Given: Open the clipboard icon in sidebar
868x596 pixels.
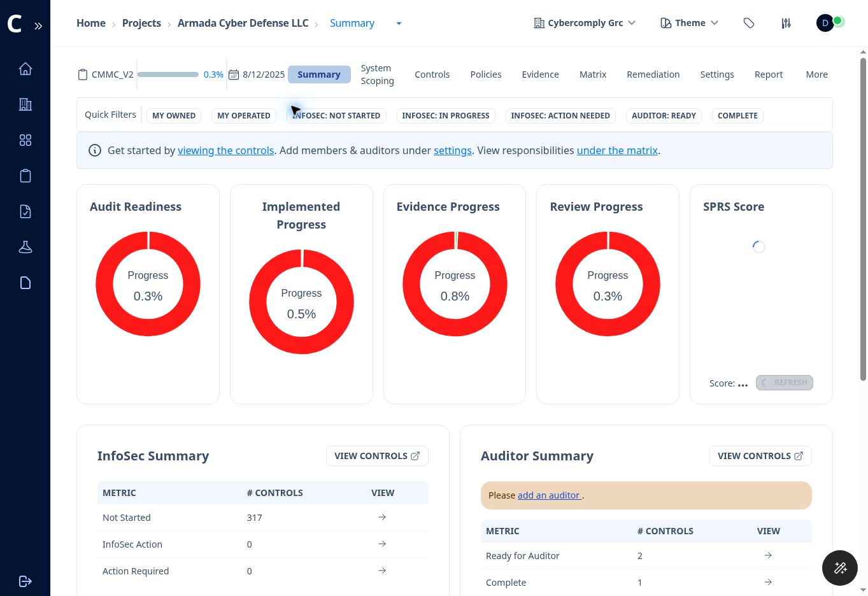Looking at the screenshot, I should point(25,176).
